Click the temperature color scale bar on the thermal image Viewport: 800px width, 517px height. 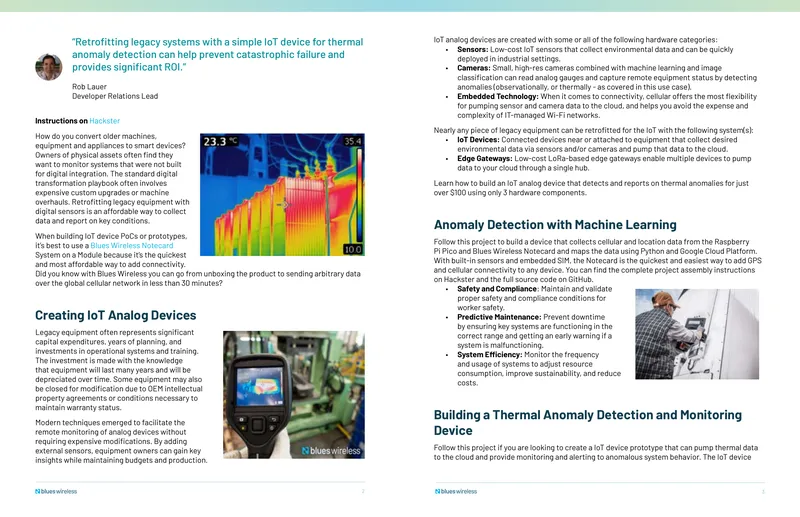coord(359,195)
